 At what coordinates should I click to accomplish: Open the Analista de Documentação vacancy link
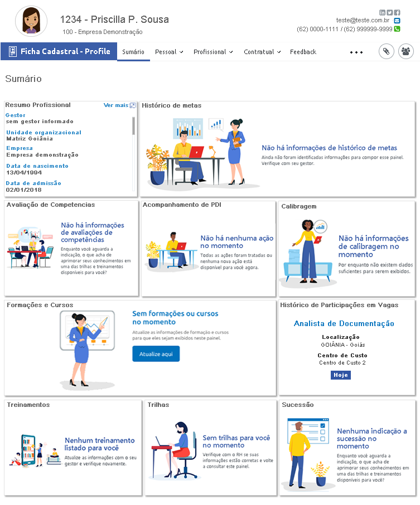(344, 323)
